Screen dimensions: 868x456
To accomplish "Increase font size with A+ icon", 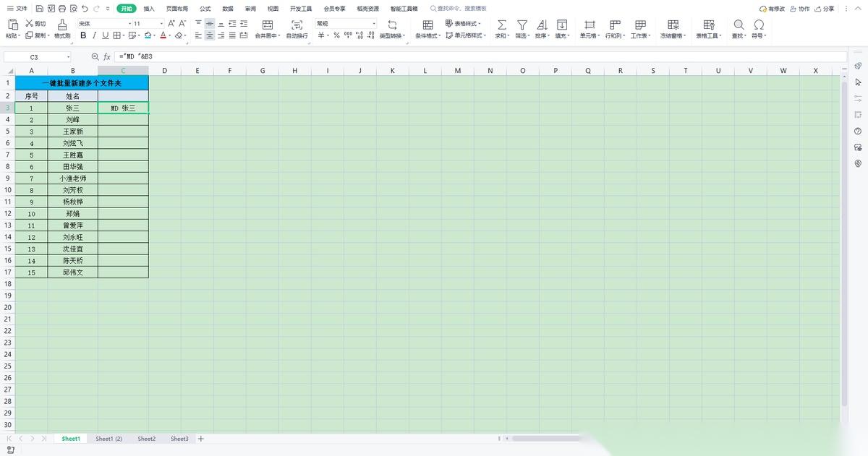I will click(171, 24).
